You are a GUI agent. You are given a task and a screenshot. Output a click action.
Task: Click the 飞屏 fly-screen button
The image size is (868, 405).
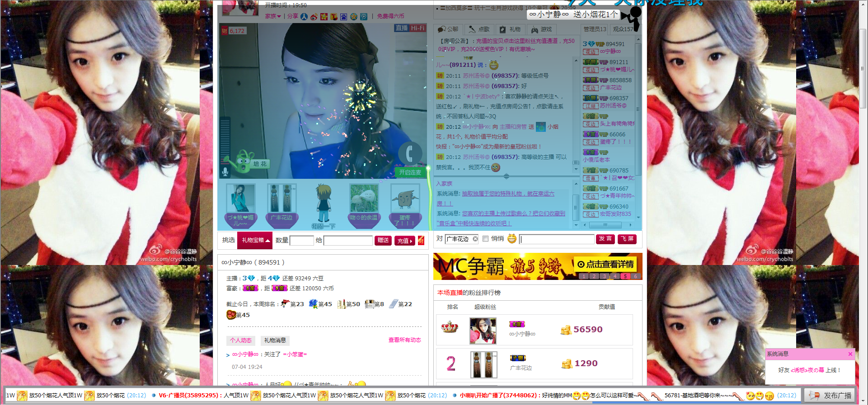pyautogui.click(x=627, y=239)
